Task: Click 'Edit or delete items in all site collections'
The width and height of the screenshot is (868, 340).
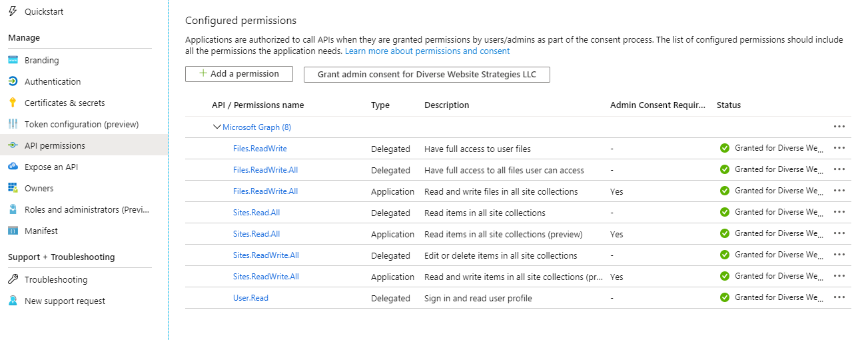Action: click(x=501, y=255)
